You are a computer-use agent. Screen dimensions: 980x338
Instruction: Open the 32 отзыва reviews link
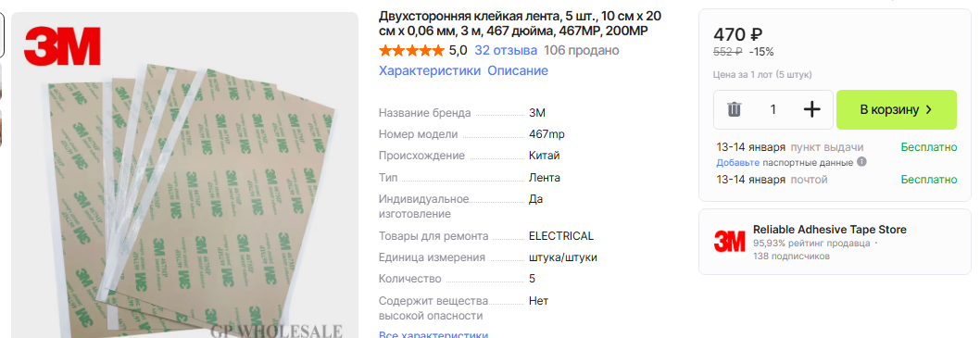(x=506, y=51)
